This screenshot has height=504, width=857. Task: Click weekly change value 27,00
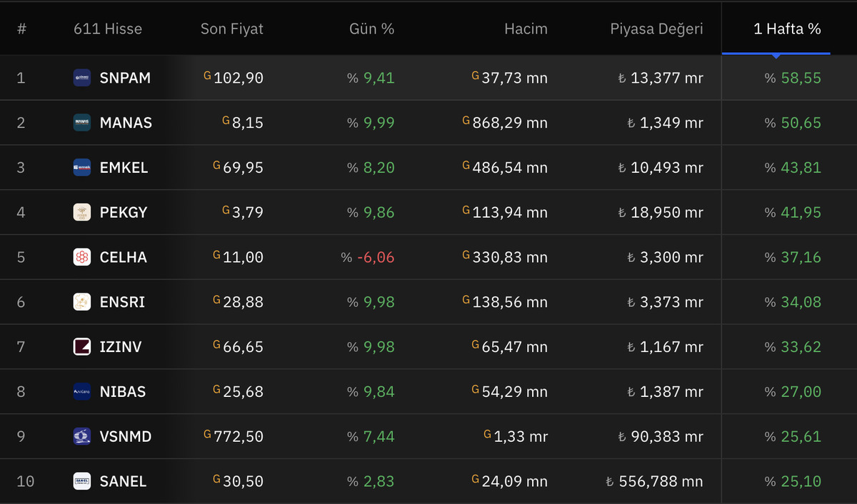click(801, 391)
